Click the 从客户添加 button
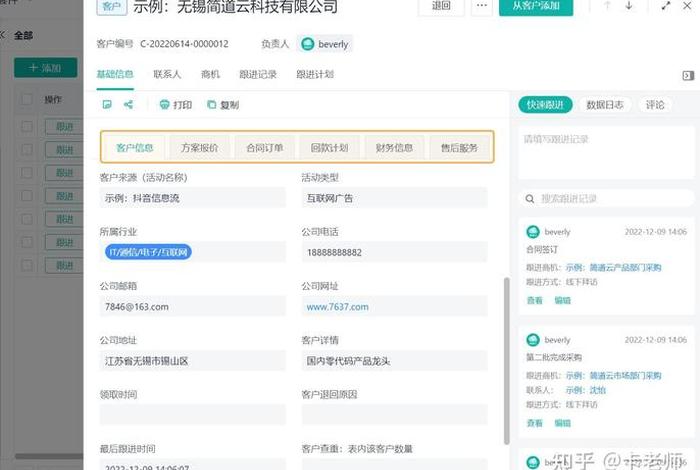The image size is (700, 470). [536, 6]
